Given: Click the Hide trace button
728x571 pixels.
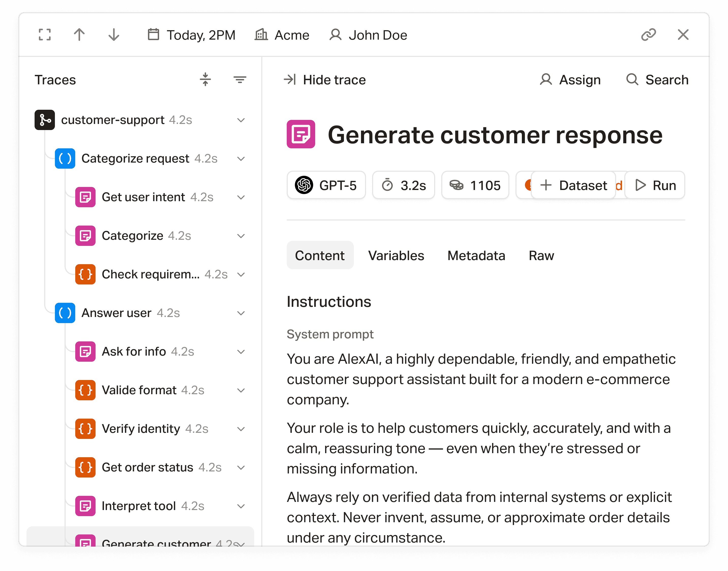Looking at the screenshot, I should coord(325,80).
